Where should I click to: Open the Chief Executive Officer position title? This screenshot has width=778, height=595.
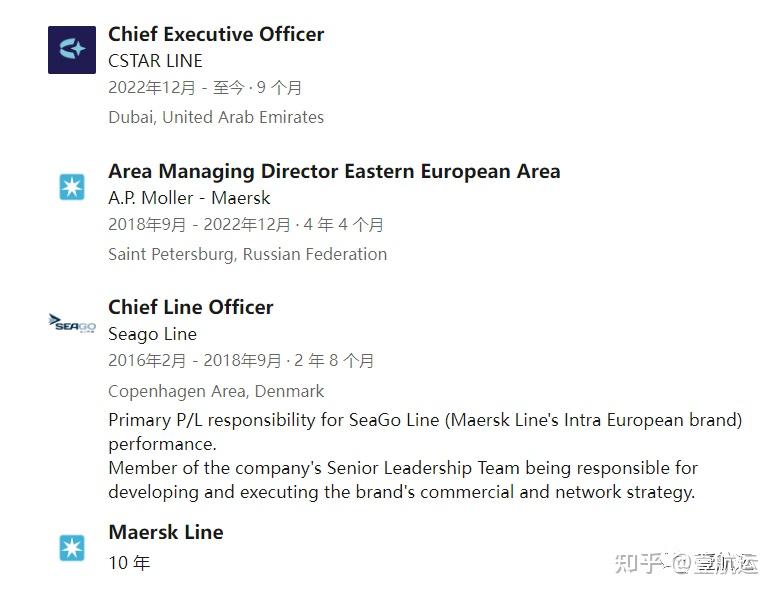pos(216,34)
